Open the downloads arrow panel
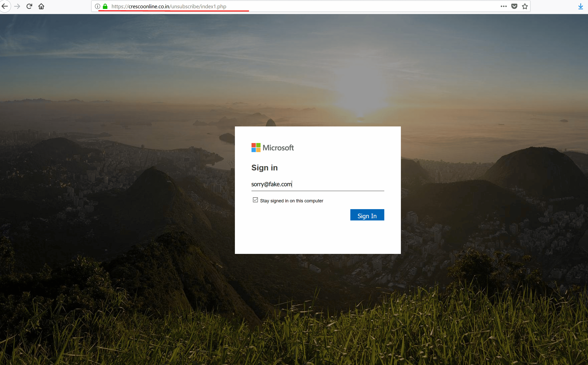The image size is (588, 365). (580, 7)
